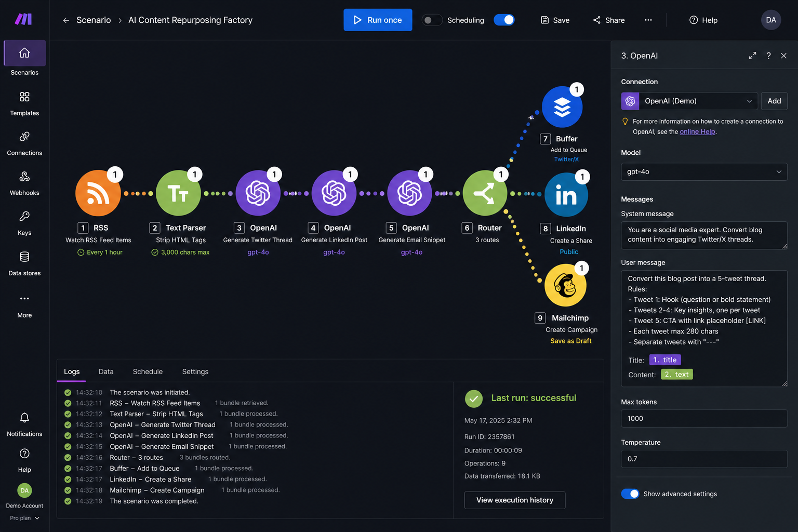Open the Connections section
798x532 pixels.
point(24,143)
